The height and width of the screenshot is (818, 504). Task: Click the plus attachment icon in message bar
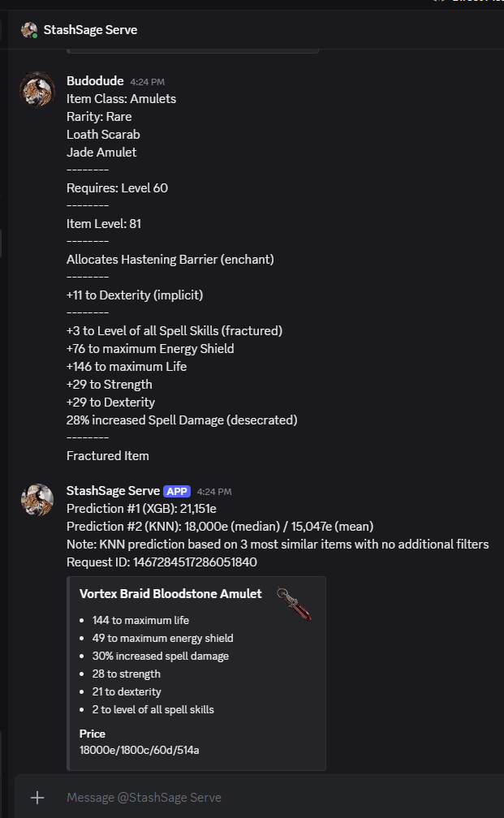(37, 798)
